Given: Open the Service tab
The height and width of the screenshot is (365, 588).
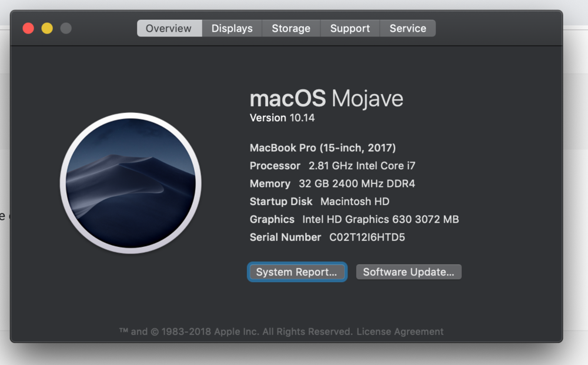Looking at the screenshot, I should coord(407,28).
